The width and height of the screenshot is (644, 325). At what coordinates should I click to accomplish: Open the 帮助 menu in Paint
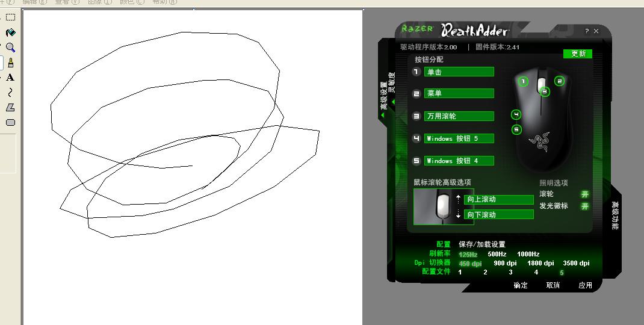coord(165,2)
